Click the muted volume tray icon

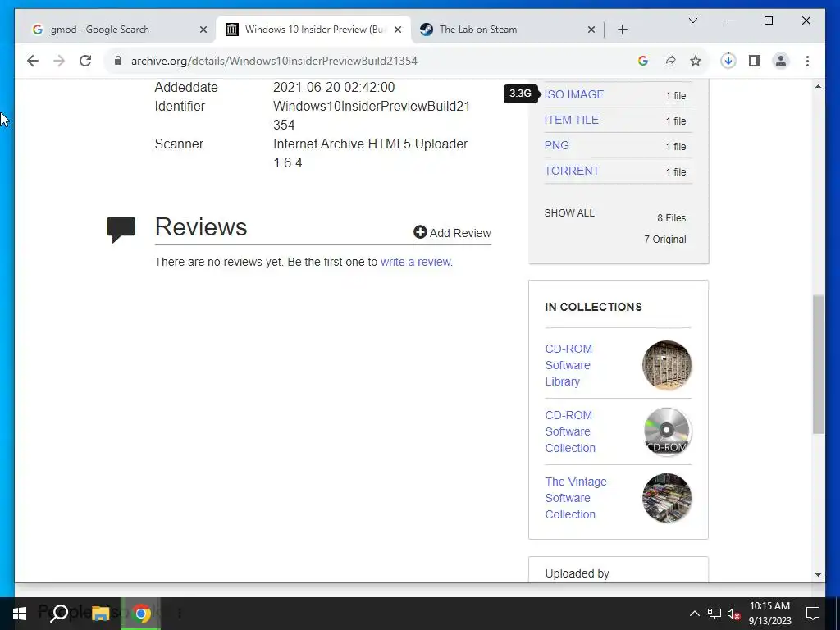point(734,614)
